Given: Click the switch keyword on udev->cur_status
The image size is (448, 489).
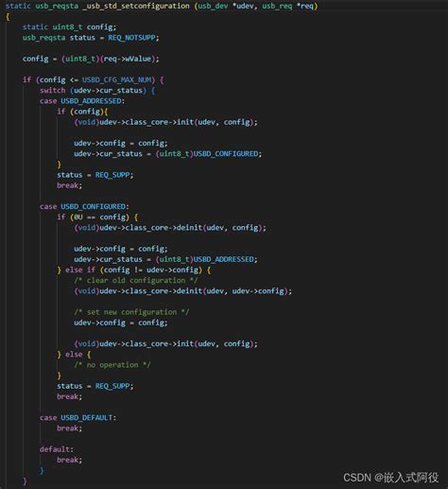Looking at the screenshot, I should click(x=53, y=91).
